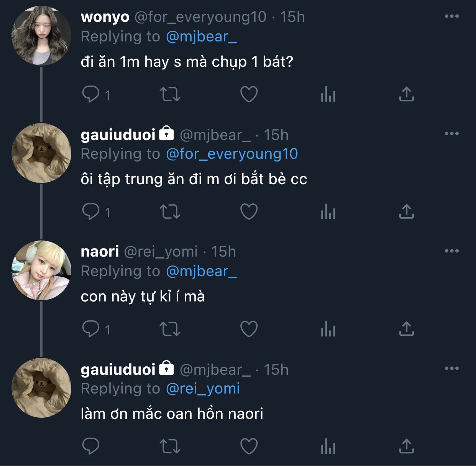This screenshot has width=476, height=466.
Task: View analytics on wonyo's tweet
Action: (328, 94)
